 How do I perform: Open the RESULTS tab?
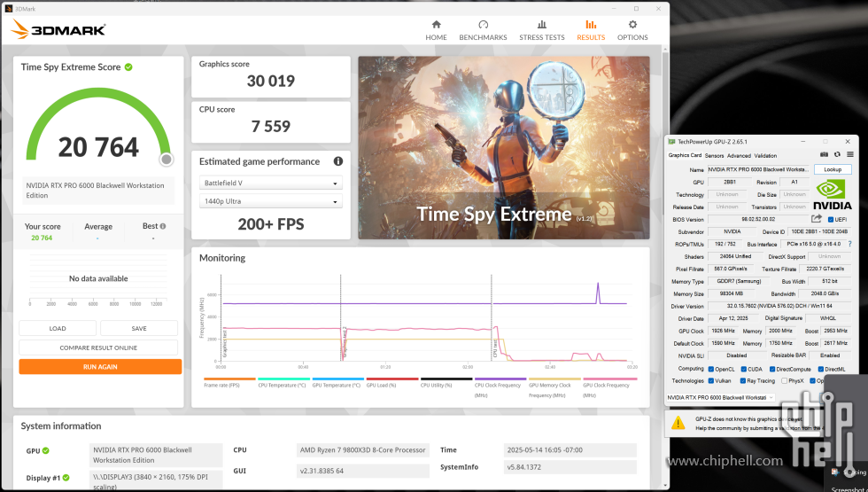tap(591, 30)
